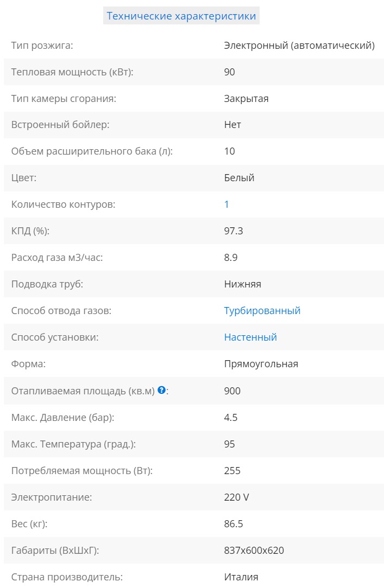Screen dimensions: 384x588
Task: Click the Белый color value
Action: pos(239,178)
